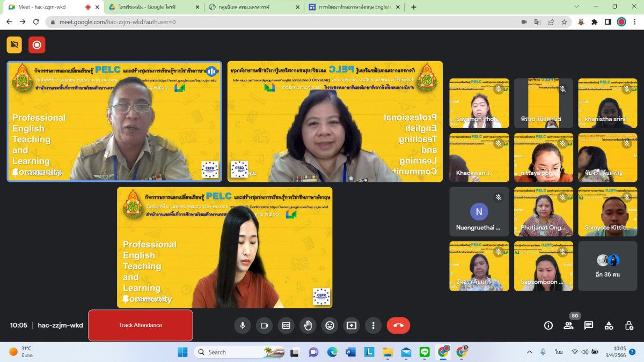Open the Activities icon
Image resolution: width=644 pixels, height=362 pixels.
click(609, 325)
